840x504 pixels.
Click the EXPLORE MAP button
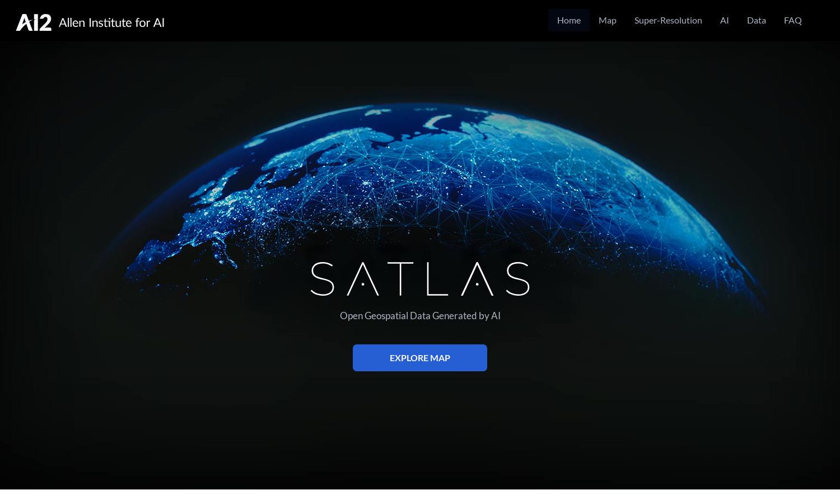coord(420,358)
